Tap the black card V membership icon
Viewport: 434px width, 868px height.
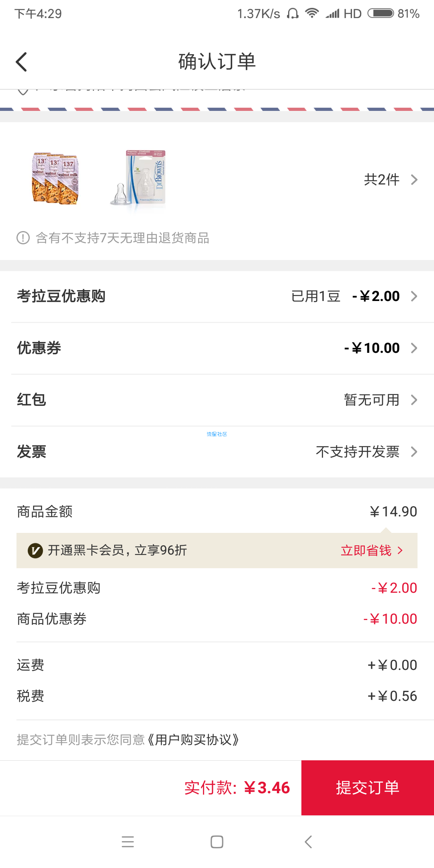tap(35, 551)
